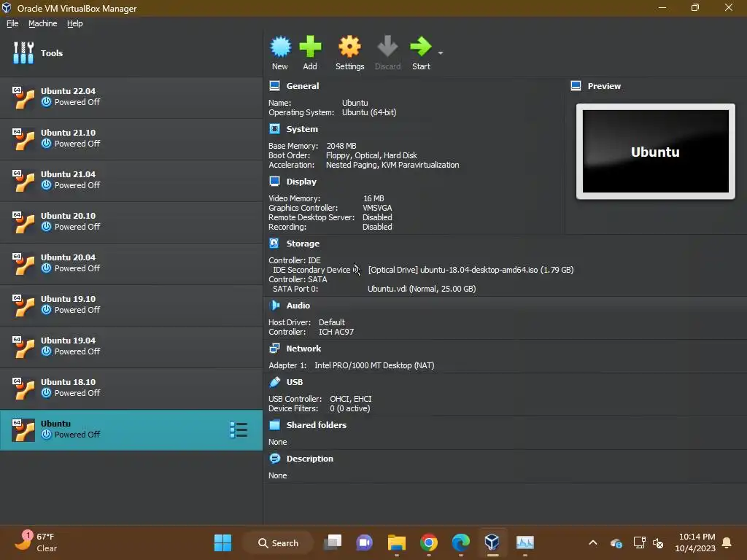The image size is (747, 560).
Task: Click the VMSVGA graphics controller value
Action: pos(377,208)
